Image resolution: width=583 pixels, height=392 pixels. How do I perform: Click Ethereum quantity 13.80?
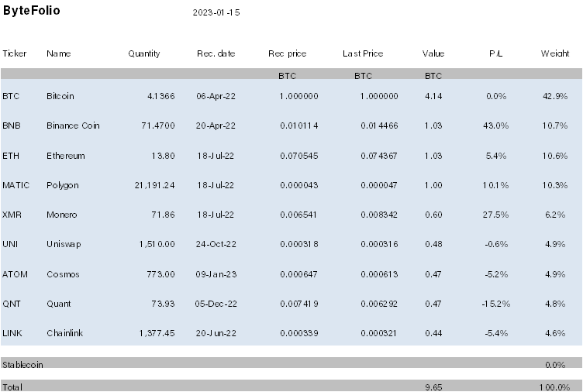click(163, 156)
